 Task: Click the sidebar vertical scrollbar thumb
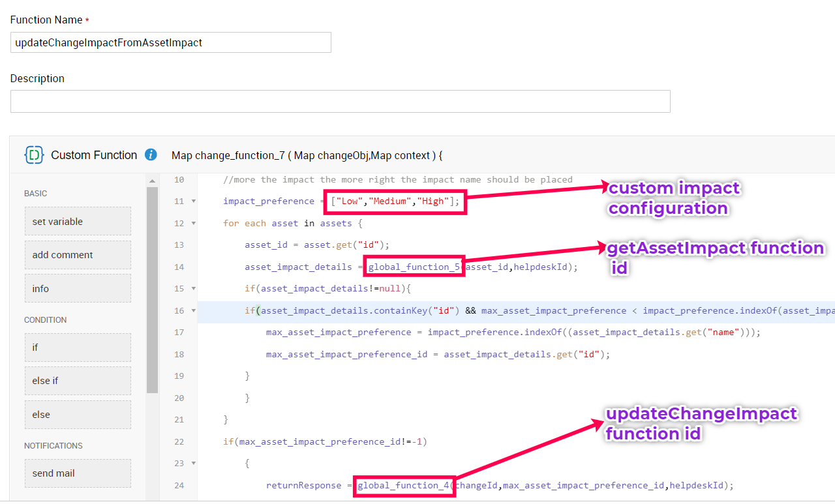152,290
